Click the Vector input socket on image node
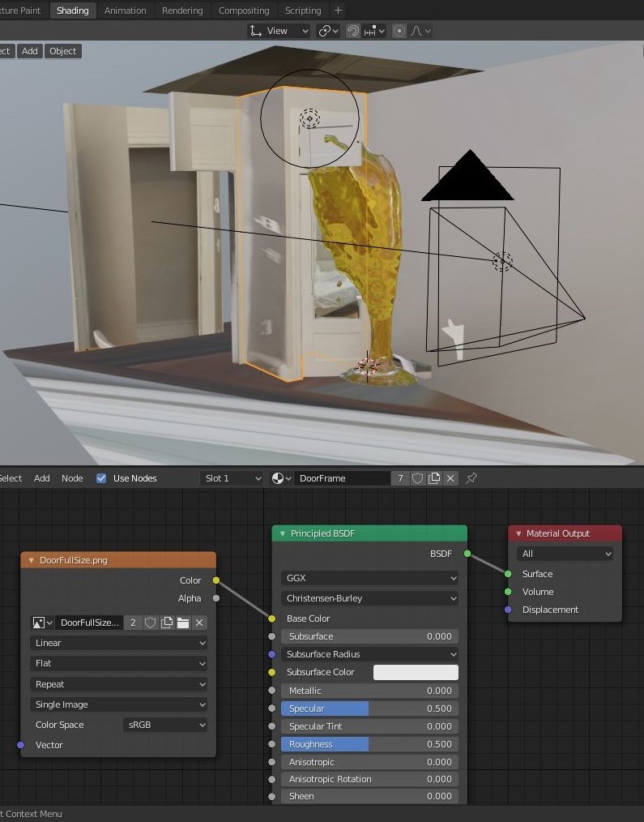The height and width of the screenshot is (822, 644). point(20,745)
